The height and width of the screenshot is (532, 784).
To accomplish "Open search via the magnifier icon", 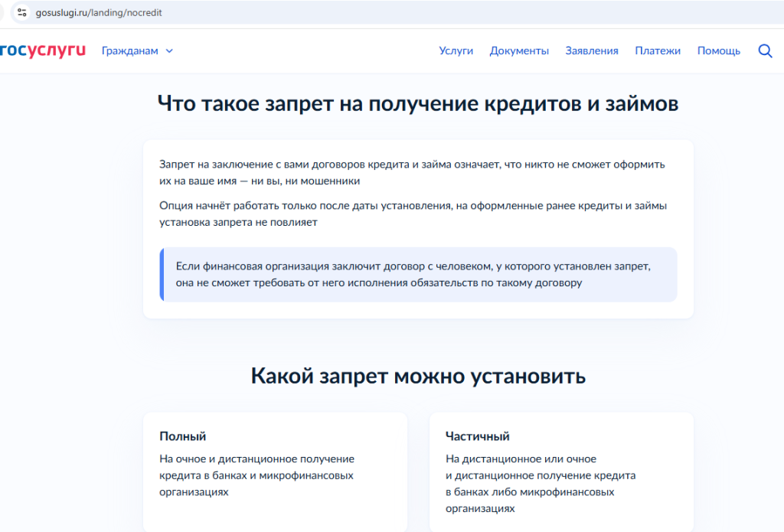I will pyautogui.click(x=765, y=51).
